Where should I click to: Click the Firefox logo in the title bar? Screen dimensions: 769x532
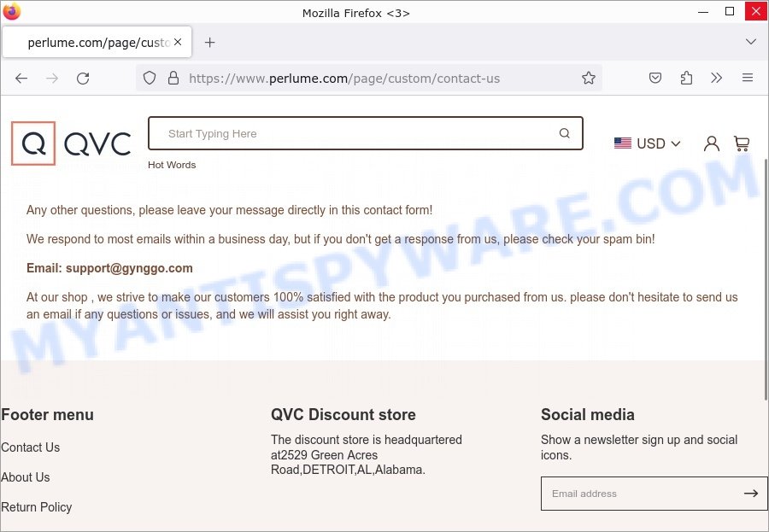click(12, 11)
